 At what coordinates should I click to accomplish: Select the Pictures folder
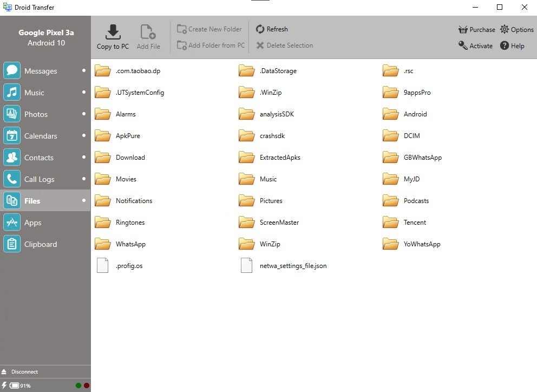tap(260, 201)
